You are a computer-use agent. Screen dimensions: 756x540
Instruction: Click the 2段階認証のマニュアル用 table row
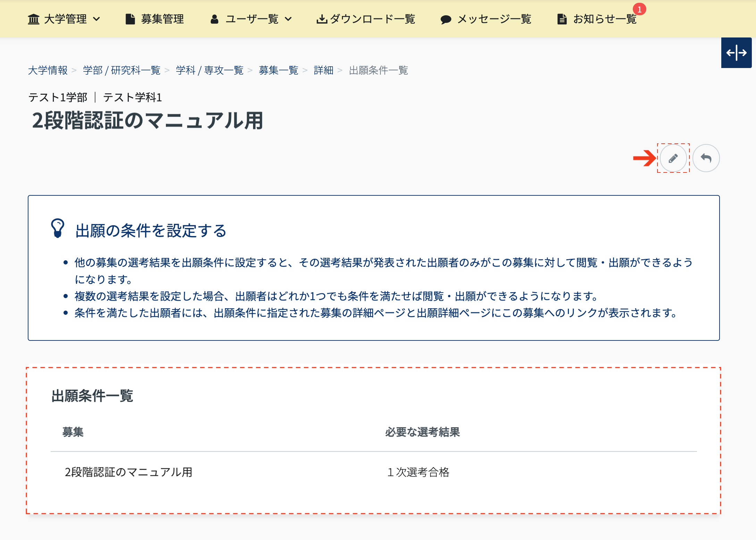128,472
